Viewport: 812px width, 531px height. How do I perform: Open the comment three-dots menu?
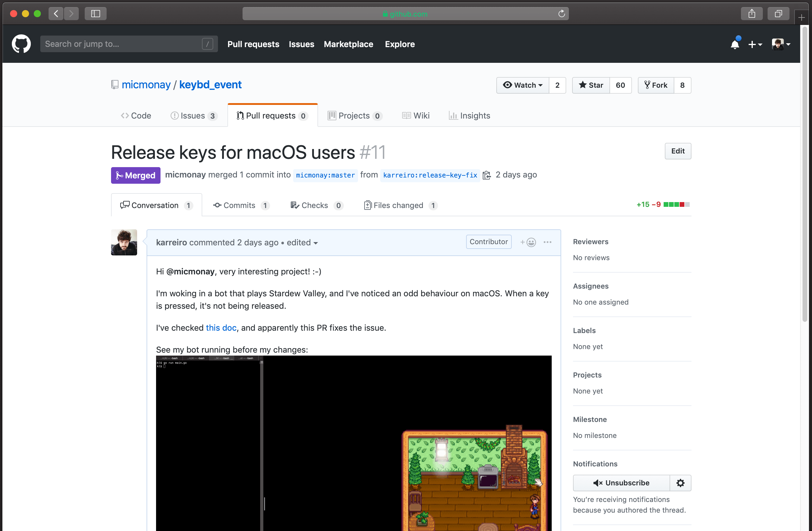(x=547, y=242)
